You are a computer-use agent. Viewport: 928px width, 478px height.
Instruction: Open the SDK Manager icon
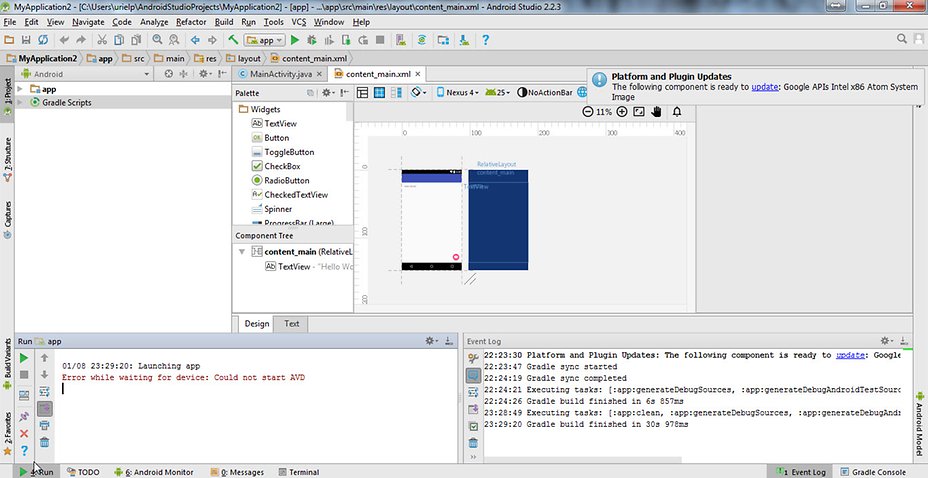point(465,40)
